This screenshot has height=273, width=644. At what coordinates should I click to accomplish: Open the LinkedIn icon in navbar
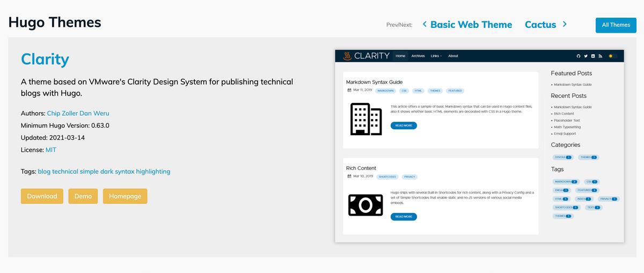[x=594, y=56]
